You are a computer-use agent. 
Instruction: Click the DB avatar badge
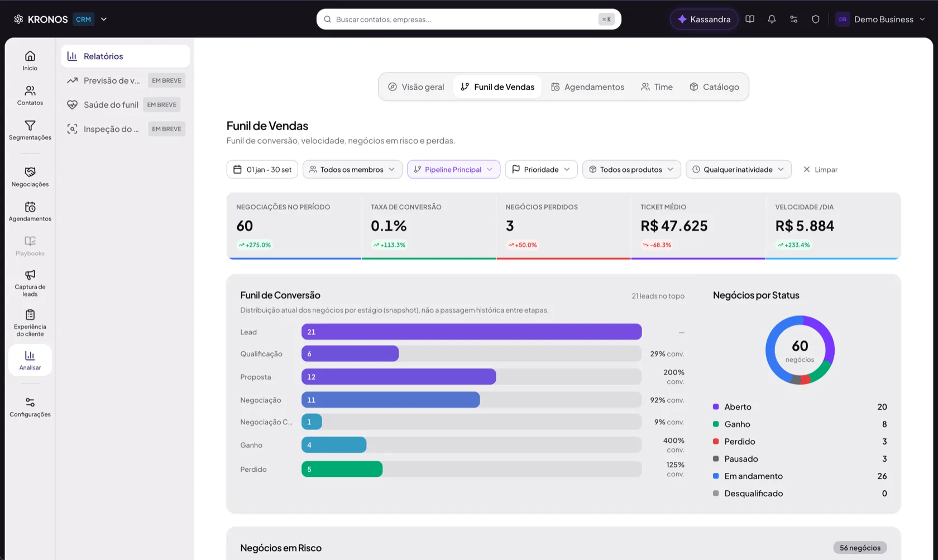click(843, 19)
